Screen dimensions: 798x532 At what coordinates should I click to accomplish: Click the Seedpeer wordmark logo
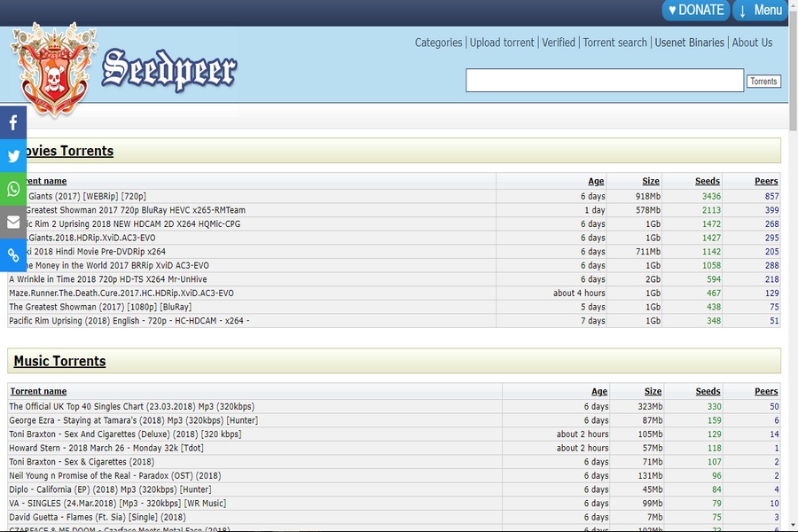coord(169,70)
